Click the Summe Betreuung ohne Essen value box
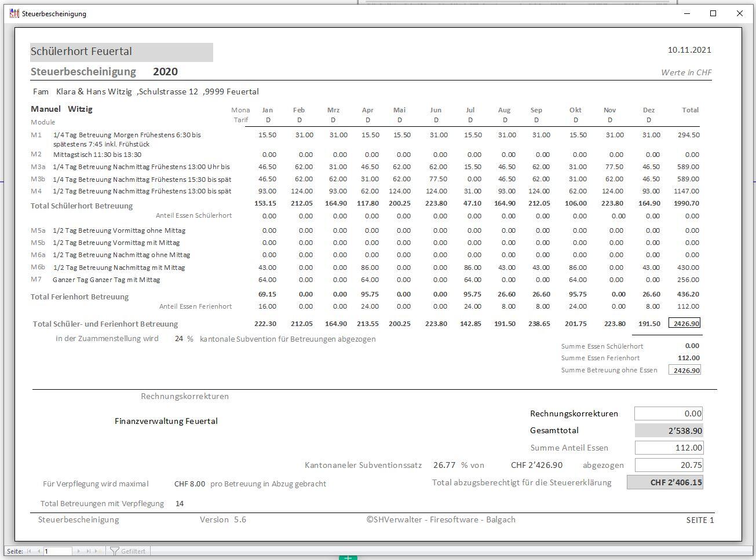Image resolution: width=756 pixels, height=560 pixels. 685,370
